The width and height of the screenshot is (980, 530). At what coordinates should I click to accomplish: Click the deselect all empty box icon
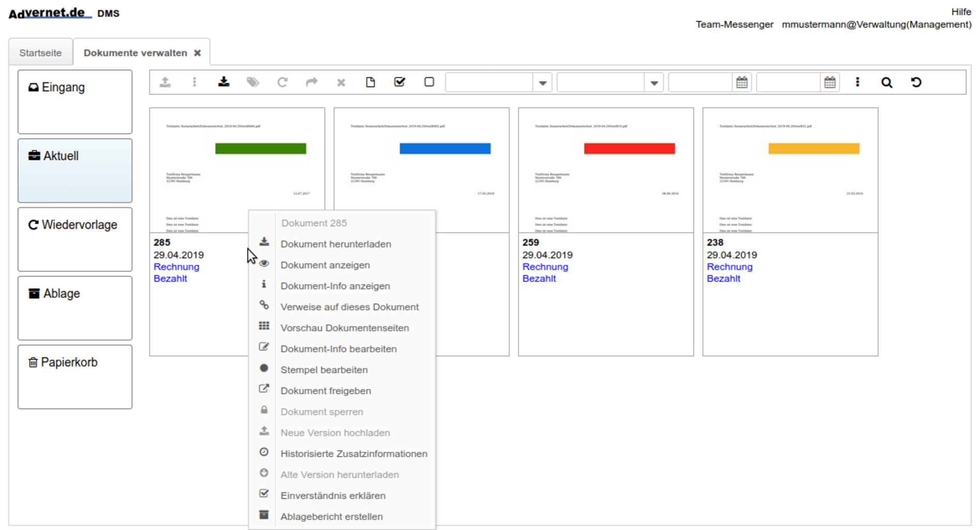click(429, 82)
